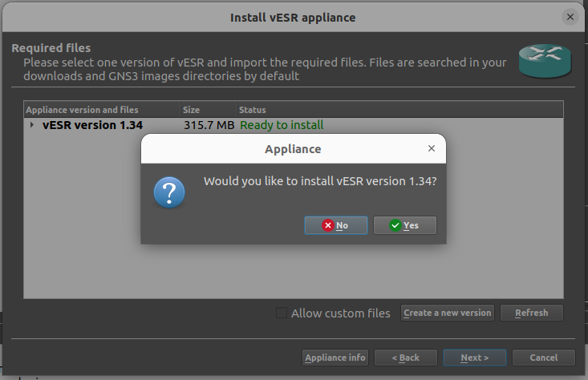Screen dimensions: 588x380
Task: Cancel the appliance installation wizard
Action: point(544,358)
